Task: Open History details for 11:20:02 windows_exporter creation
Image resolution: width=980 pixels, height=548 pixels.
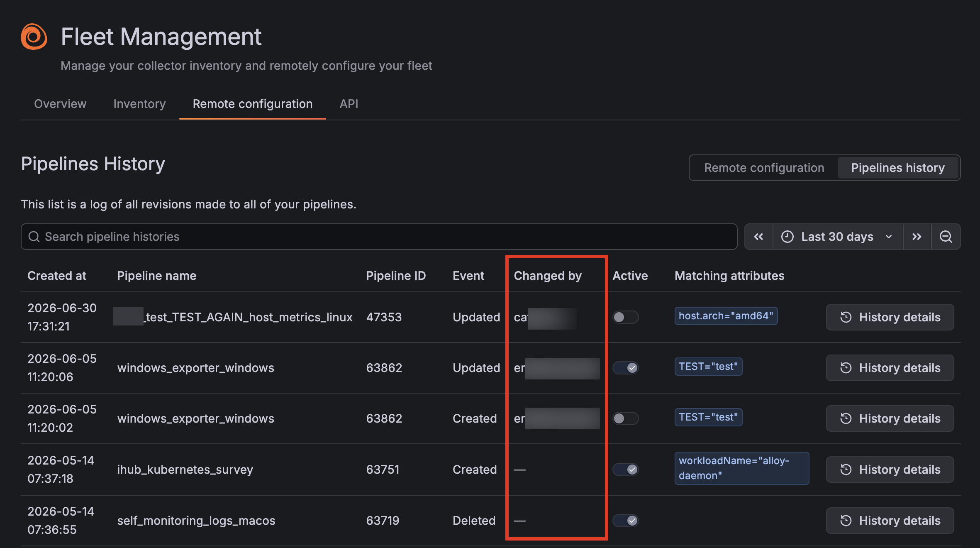Action: click(x=890, y=418)
